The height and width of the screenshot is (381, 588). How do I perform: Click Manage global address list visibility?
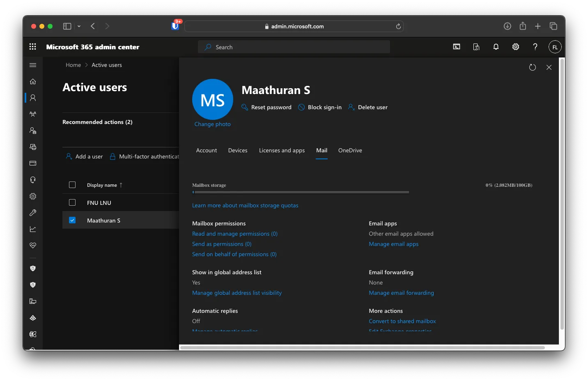(x=237, y=293)
